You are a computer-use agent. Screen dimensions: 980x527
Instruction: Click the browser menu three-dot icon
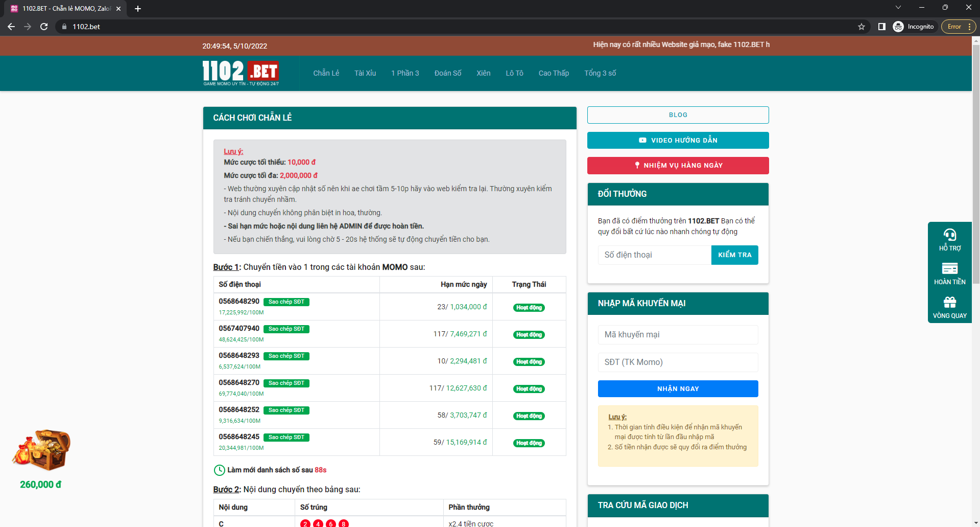pos(969,27)
